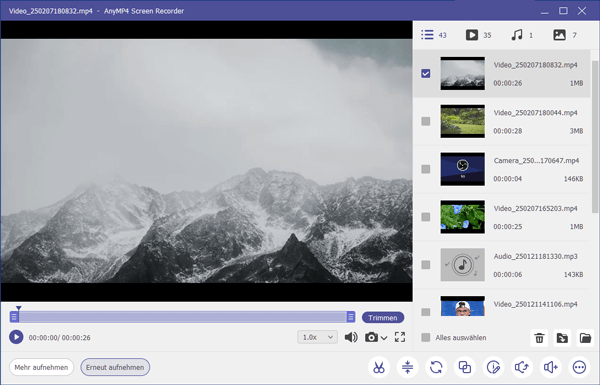Image resolution: width=600 pixels, height=385 pixels.
Task: Click the Trimmen button
Action: coord(383,318)
